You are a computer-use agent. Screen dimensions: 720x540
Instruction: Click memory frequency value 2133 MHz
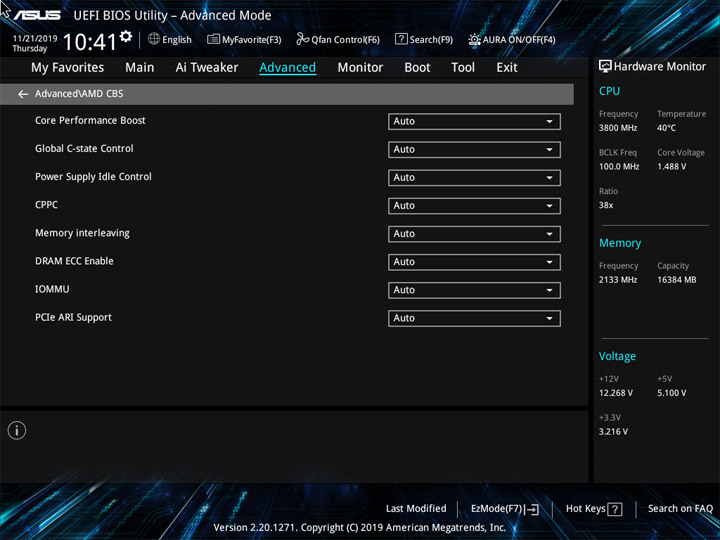point(618,280)
